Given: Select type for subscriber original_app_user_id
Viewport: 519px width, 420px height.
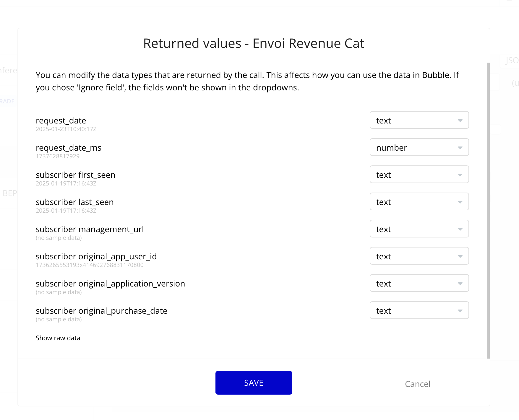Looking at the screenshot, I should [419, 256].
